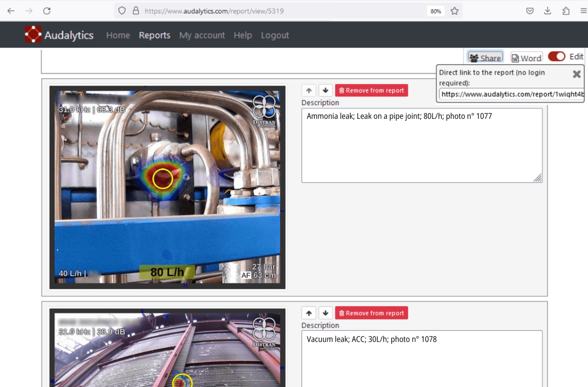Open the Reports menu item
This screenshot has width=588, height=387.
tap(154, 35)
